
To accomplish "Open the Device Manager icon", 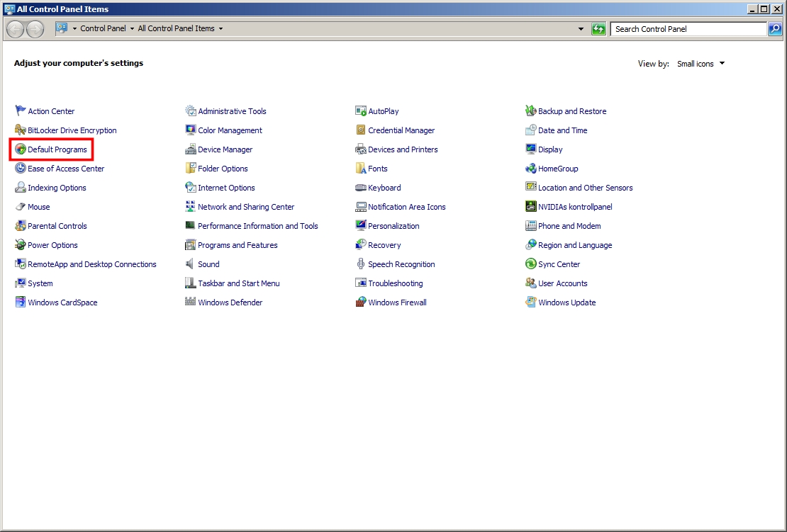I will point(190,149).
